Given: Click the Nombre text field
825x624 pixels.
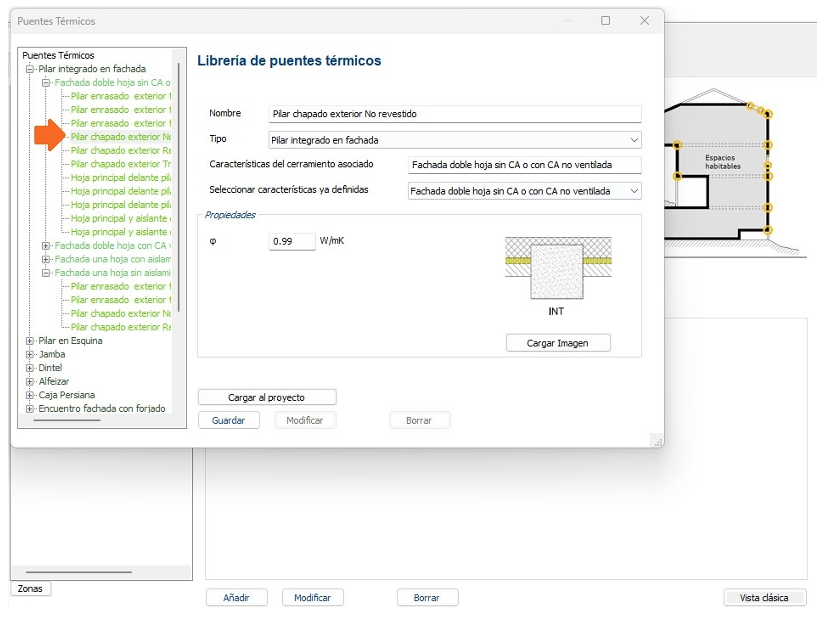Looking at the screenshot, I should (454, 115).
